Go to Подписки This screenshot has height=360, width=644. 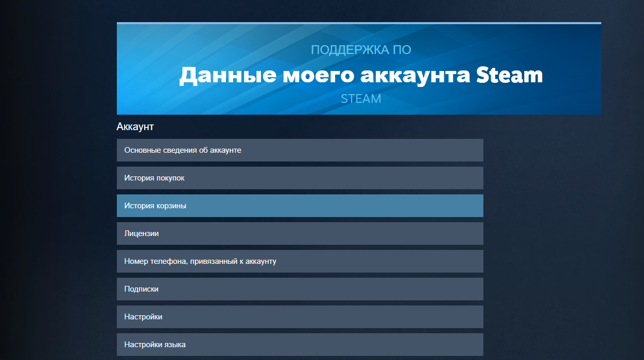pos(300,289)
